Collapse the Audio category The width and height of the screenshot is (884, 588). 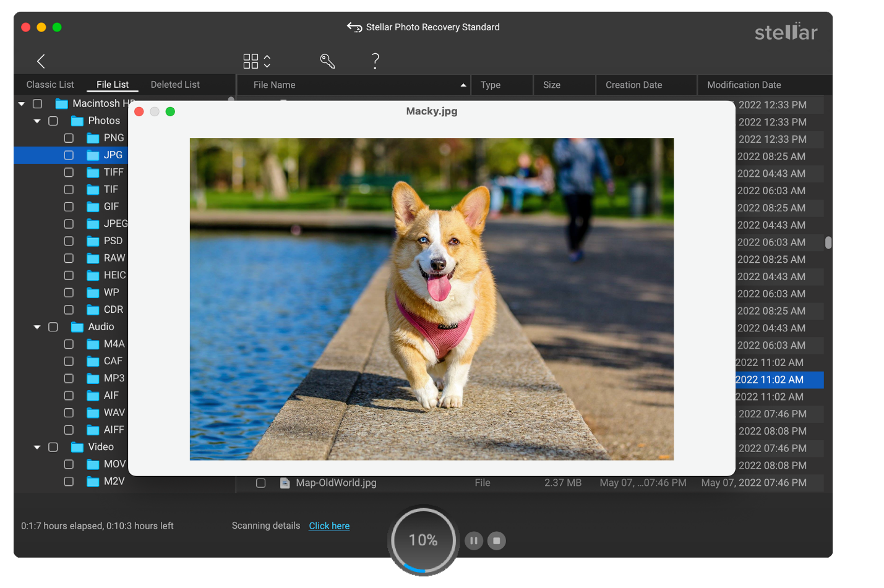pyautogui.click(x=37, y=327)
